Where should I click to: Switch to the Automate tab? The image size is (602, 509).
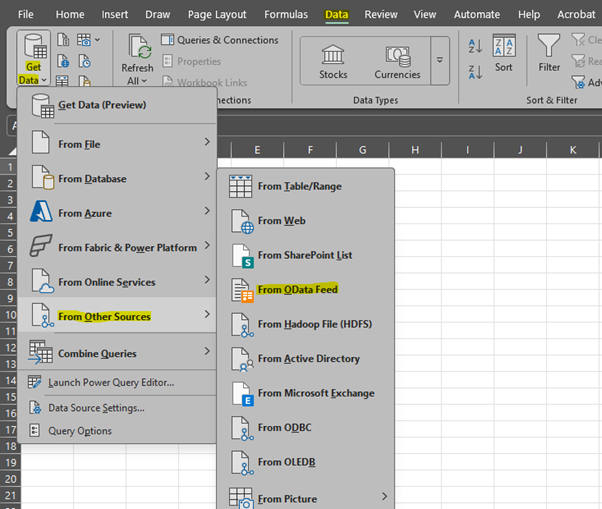pyautogui.click(x=477, y=15)
